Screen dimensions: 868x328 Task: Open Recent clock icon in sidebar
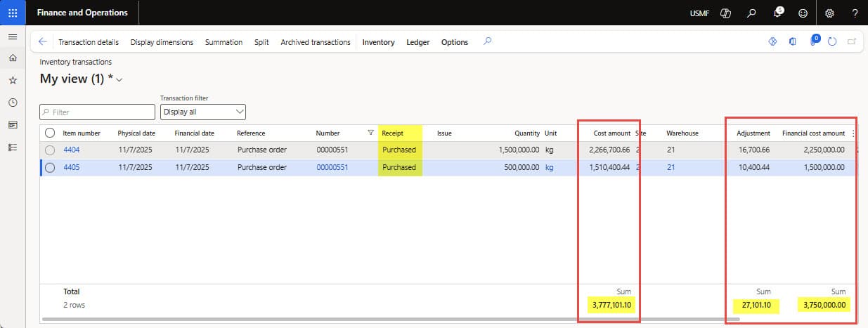click(13, 103)
